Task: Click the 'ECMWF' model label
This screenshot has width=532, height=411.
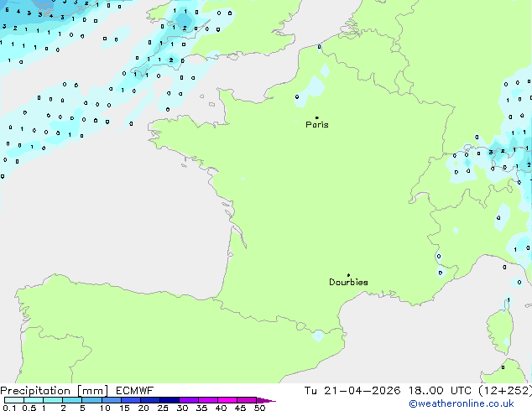Action: point(135,391)
